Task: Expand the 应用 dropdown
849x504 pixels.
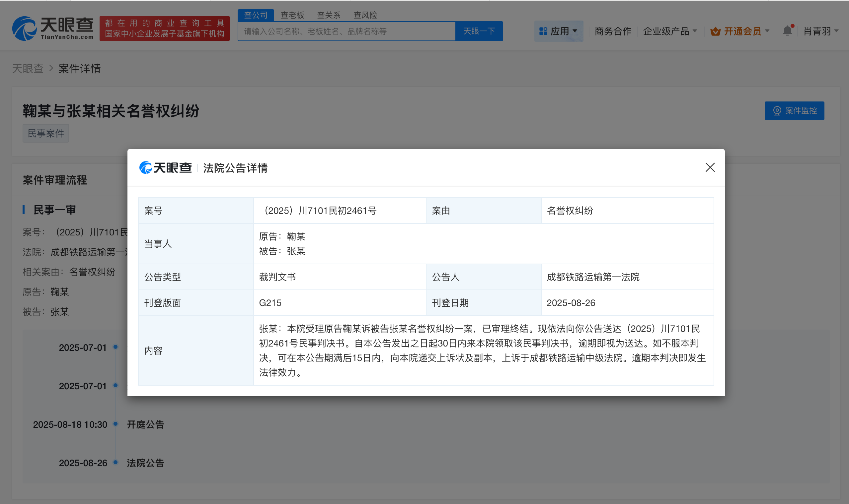Action: click(559, 31)
